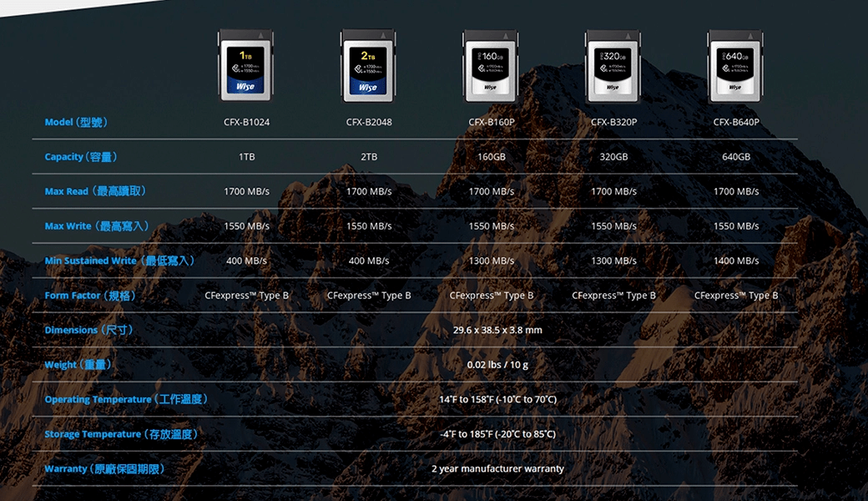The image size is (868, 501).
Task: Click the 2 year manufacturer warranty text
Action: pyautogui.click(x=497, y=468)
